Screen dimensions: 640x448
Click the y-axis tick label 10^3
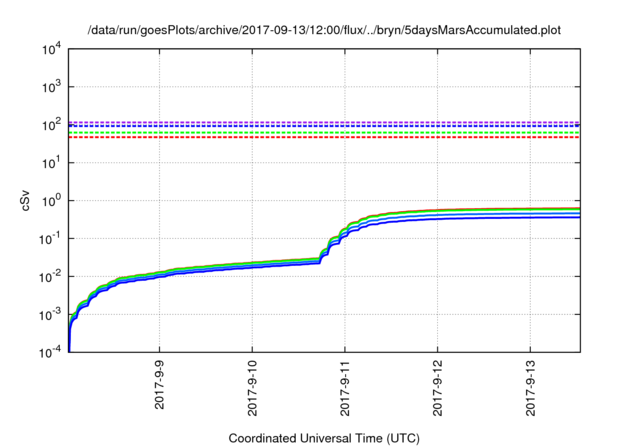click(x=51, y=87)
